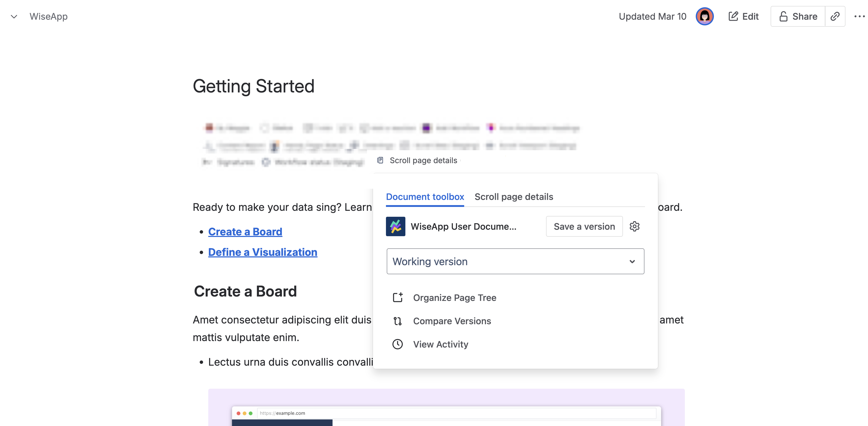Select the Document toolbox tab
868x426 pixels.
point(425,197)
